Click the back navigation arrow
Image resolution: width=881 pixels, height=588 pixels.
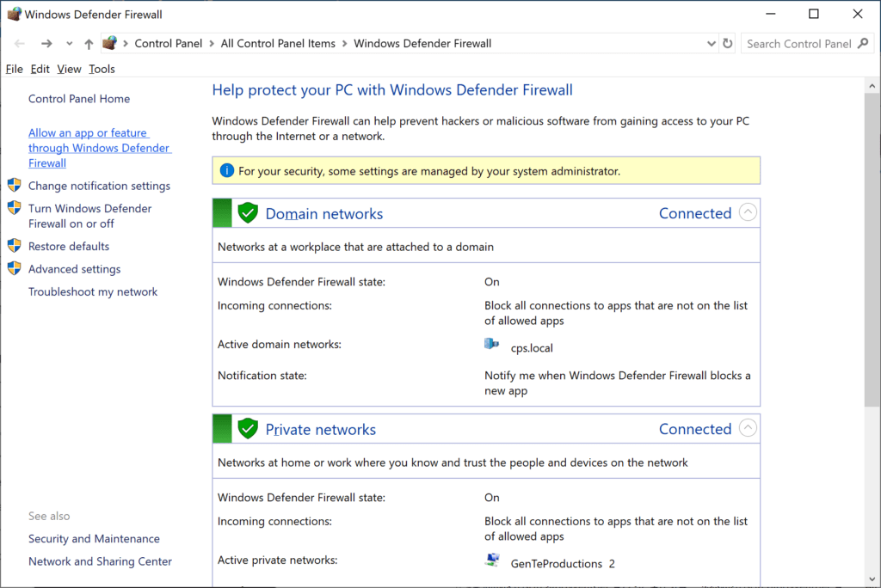coord(19,43)
